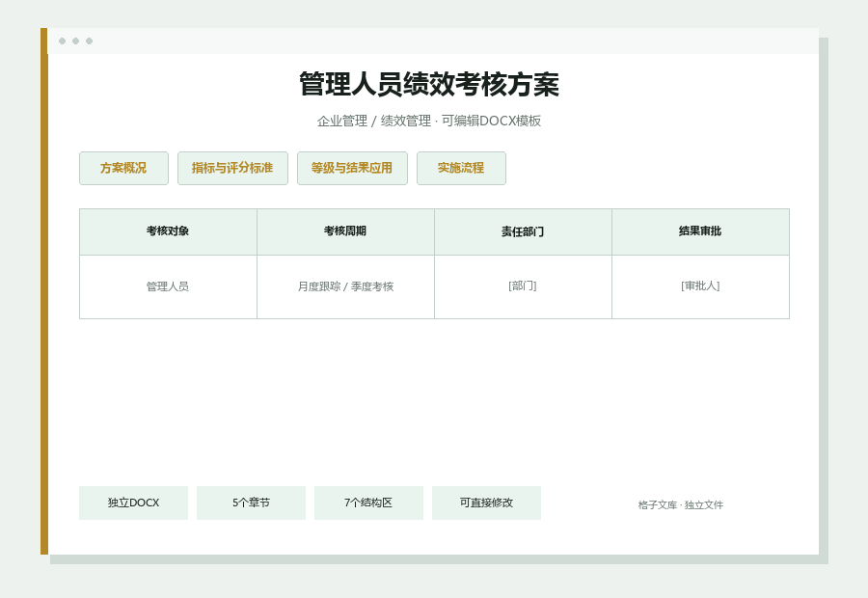
Task: Click the 格子文库 · 独立文件 footer text
Action: pos(680,505)
